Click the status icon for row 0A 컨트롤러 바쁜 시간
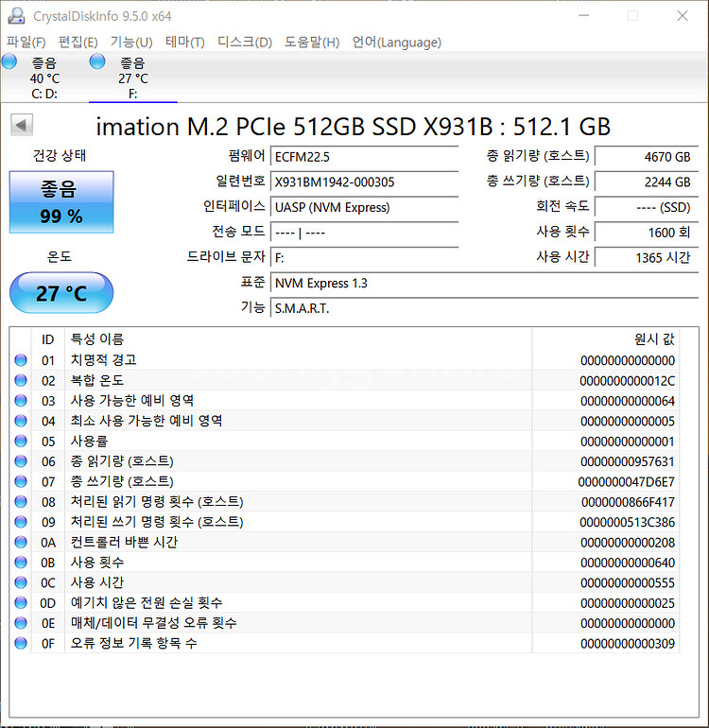 click(21, 542)
